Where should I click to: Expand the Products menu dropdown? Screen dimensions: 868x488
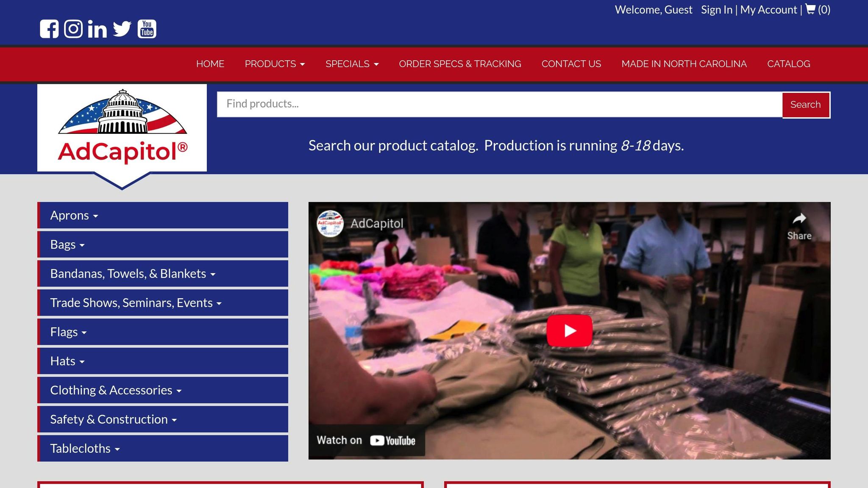(x=275, y=64)
